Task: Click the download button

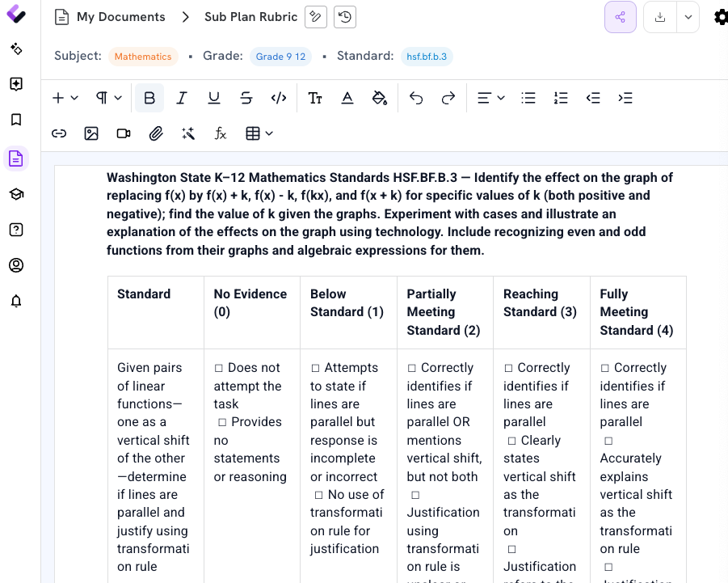Action: pos(660,17)
